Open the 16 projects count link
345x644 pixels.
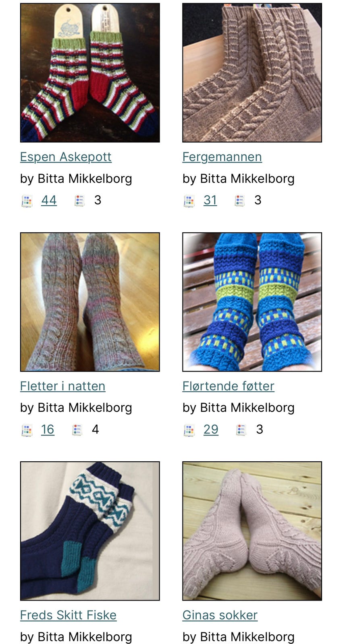point(48,430)
